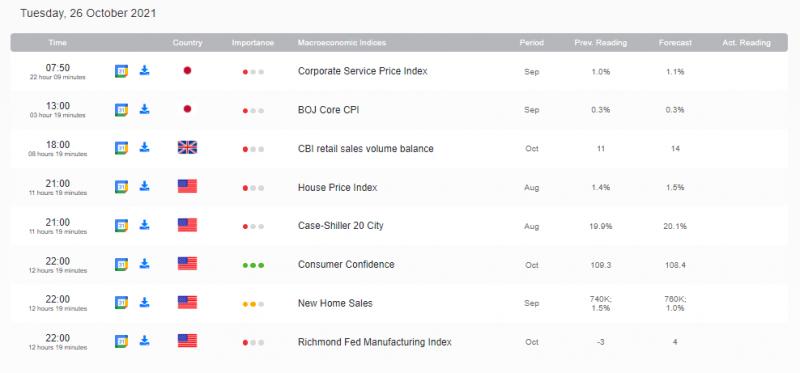Download the Richmond Fed Manufacturing Index event
Viewport: 800px width, 373px height.
tap(145, 341)
